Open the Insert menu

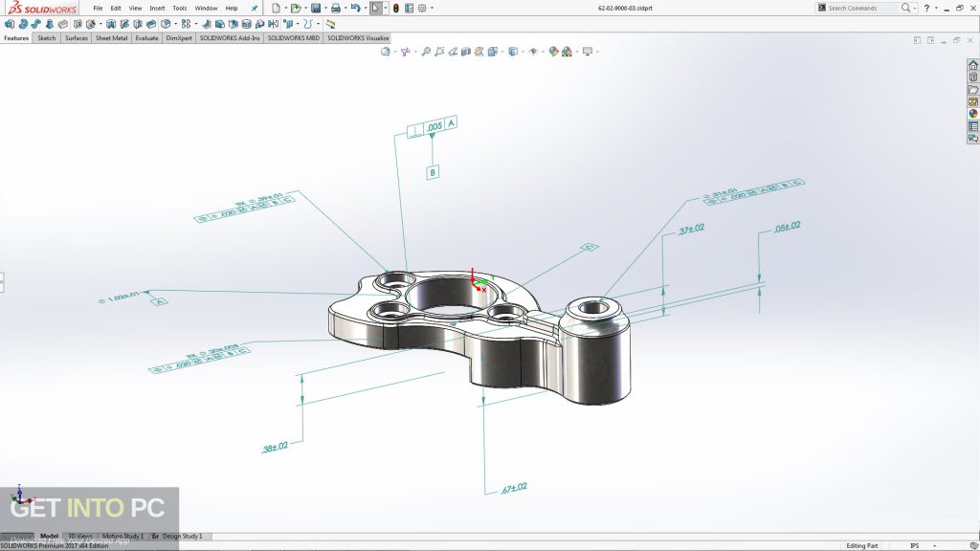(x=157, y=8)
